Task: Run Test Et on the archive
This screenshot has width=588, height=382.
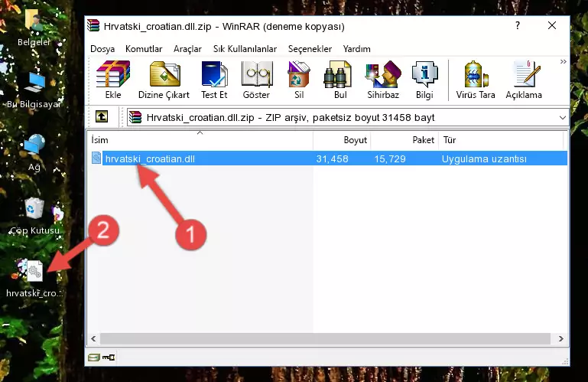Action: (214, 80)
